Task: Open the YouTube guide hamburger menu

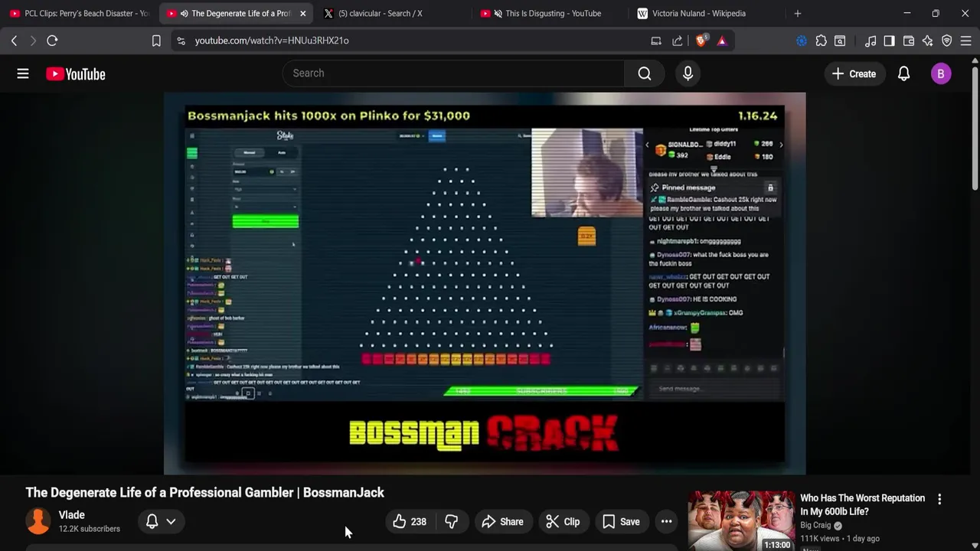Action: point(23,73)
